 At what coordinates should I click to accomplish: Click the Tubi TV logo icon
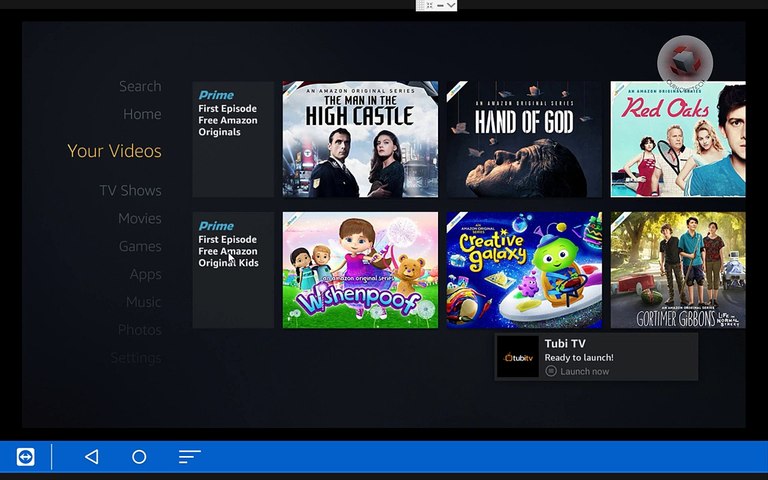(518, 357)
